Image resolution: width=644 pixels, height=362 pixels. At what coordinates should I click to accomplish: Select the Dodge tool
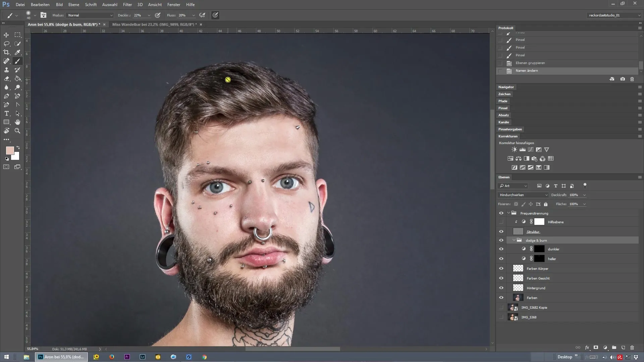[17, 87]
